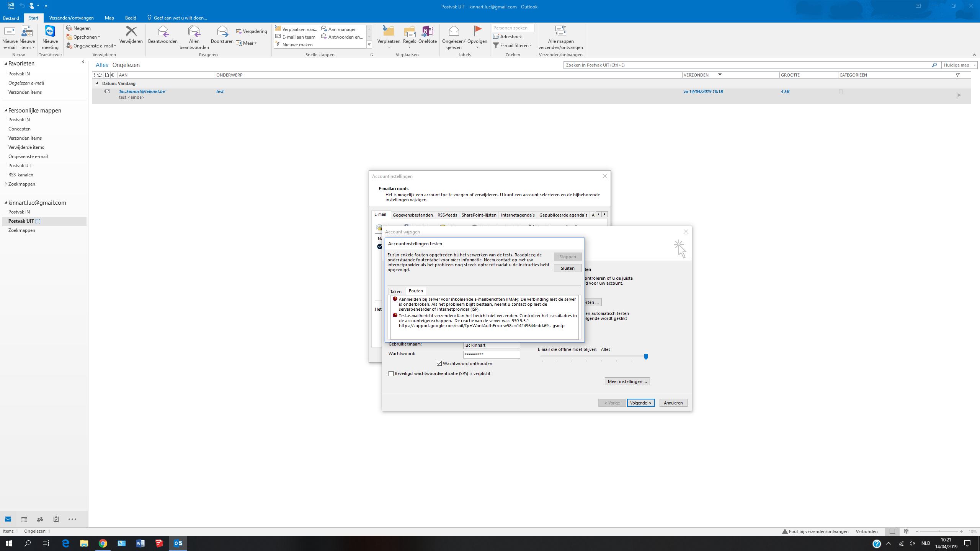This screenshot has width=980, height=551.
Task: Open the Meer reply options dropdown
Action: tap(247, 43)
